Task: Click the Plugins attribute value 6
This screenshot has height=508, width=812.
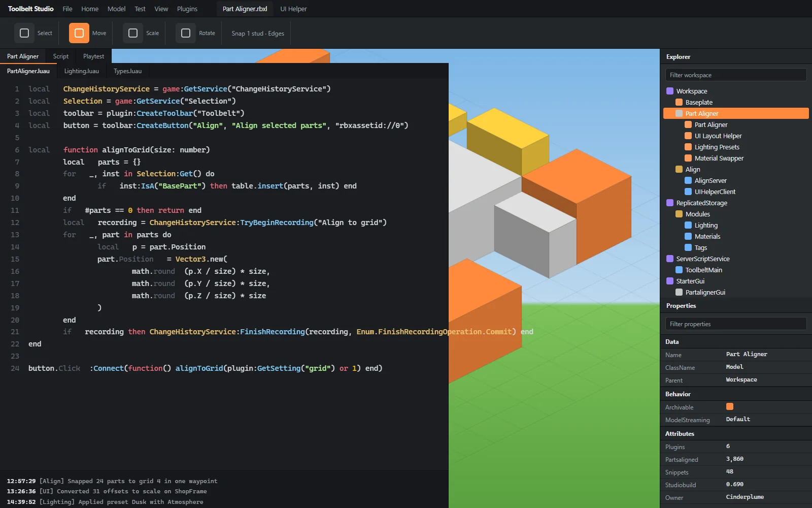Action: 728,447
